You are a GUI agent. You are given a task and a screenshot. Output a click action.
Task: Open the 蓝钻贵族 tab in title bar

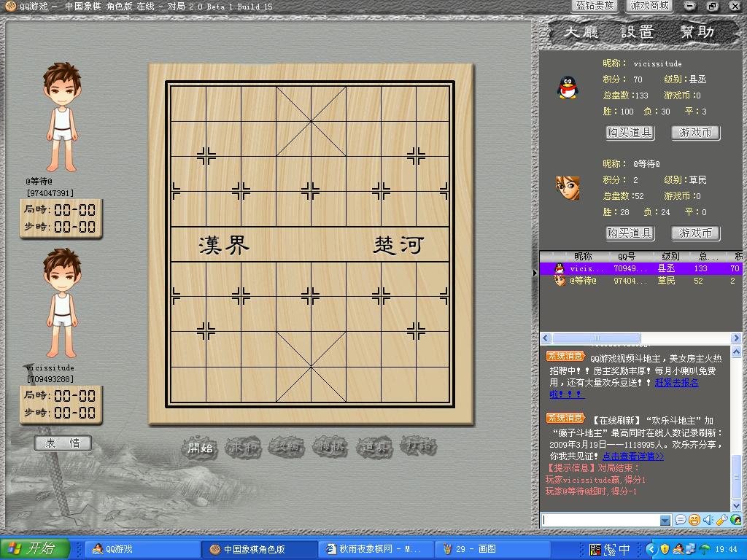tap(595, 6)
